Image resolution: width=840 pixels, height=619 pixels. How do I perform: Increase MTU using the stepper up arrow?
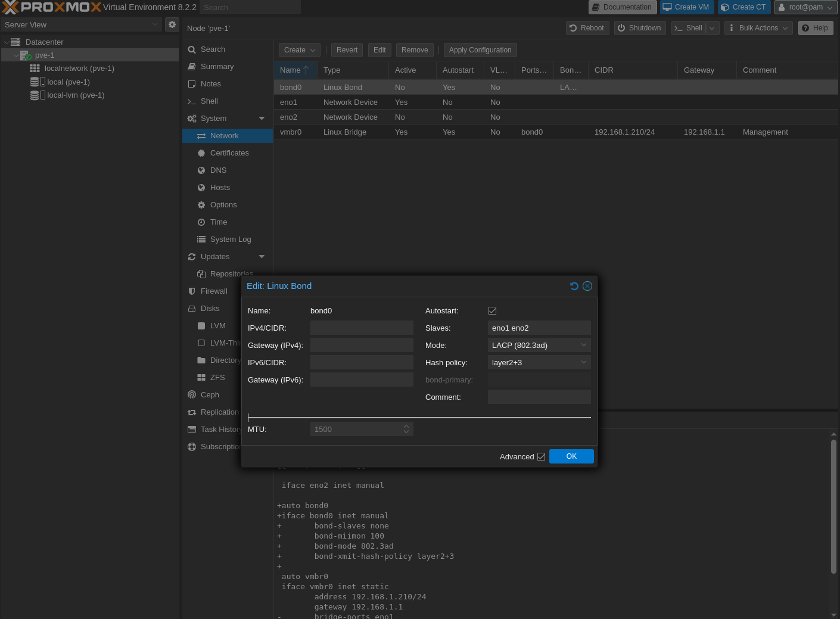pyautogui.click(x=406, y=426)
